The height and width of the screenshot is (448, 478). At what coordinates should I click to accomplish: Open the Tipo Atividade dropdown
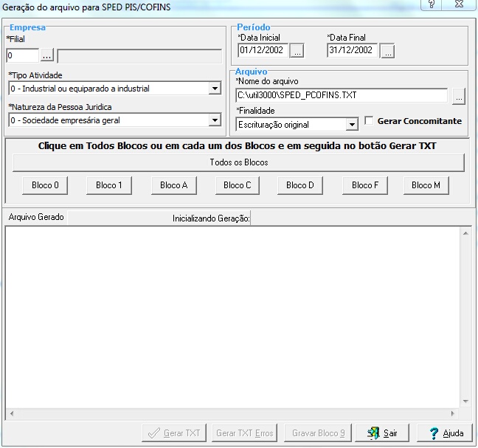click(x=215, y=89)
